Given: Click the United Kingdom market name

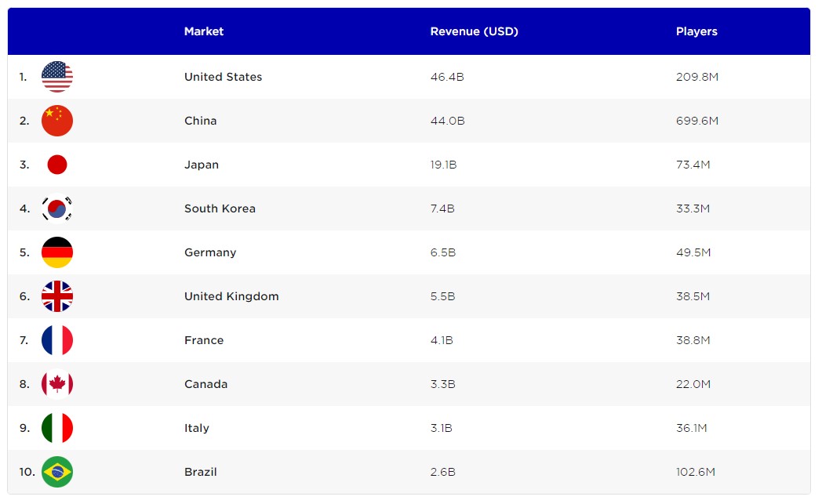Looking at the screenshot, I should (x=231, y=296).
